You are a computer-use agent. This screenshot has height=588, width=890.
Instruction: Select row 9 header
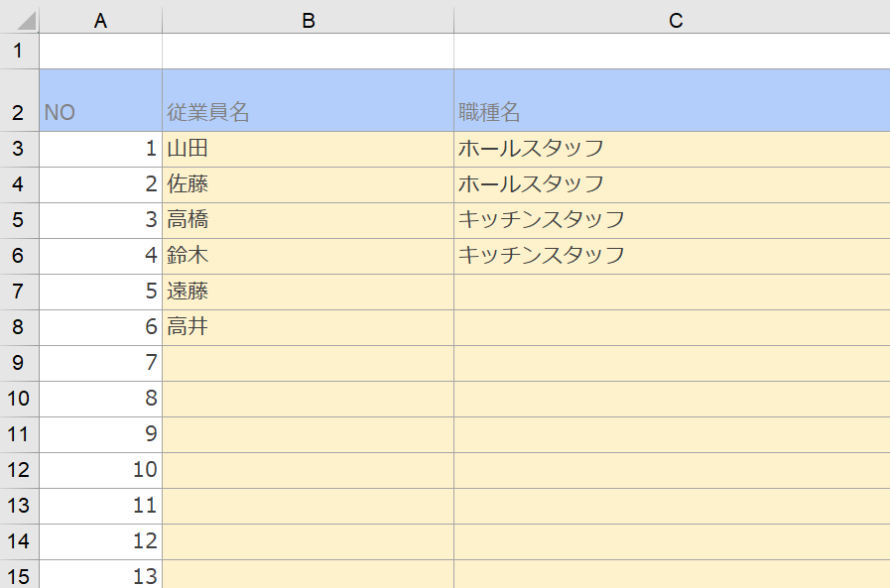pyautogui.click(x=19, y=364)
